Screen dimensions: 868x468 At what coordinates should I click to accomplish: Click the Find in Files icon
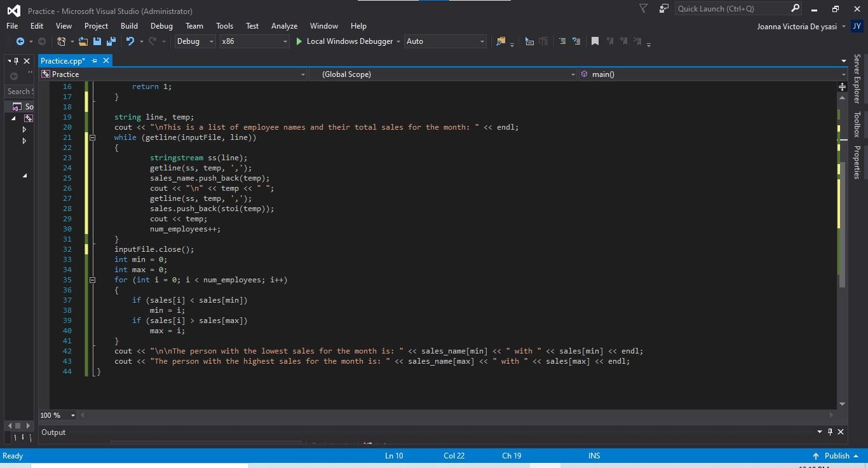tap(501, 41)
